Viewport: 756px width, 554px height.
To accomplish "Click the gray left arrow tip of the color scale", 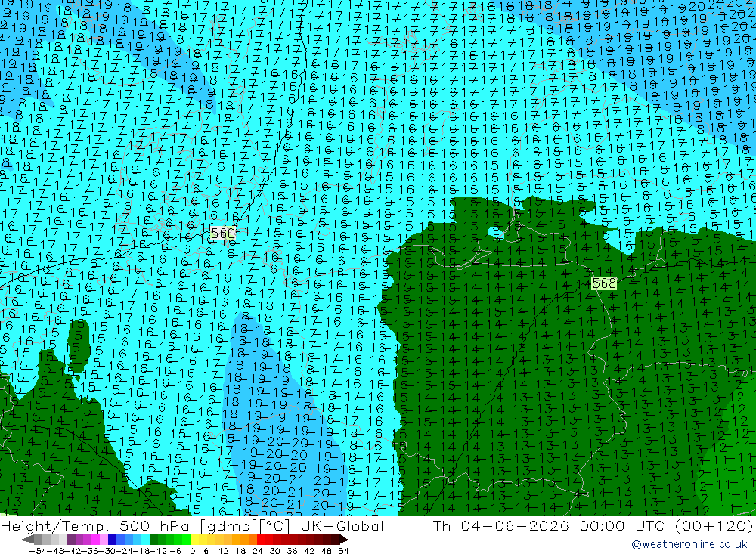I will click(x=26, y=540).
